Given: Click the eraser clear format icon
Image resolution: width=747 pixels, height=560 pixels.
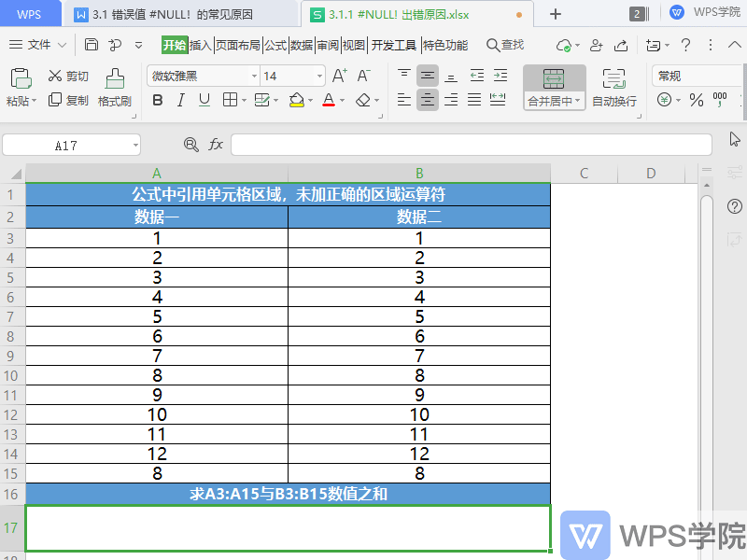Looking at the screenshot, I should [x=363, y=100].
